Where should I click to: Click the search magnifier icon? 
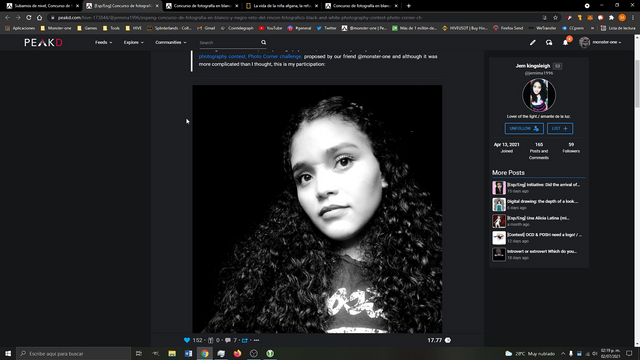point(264,42)
